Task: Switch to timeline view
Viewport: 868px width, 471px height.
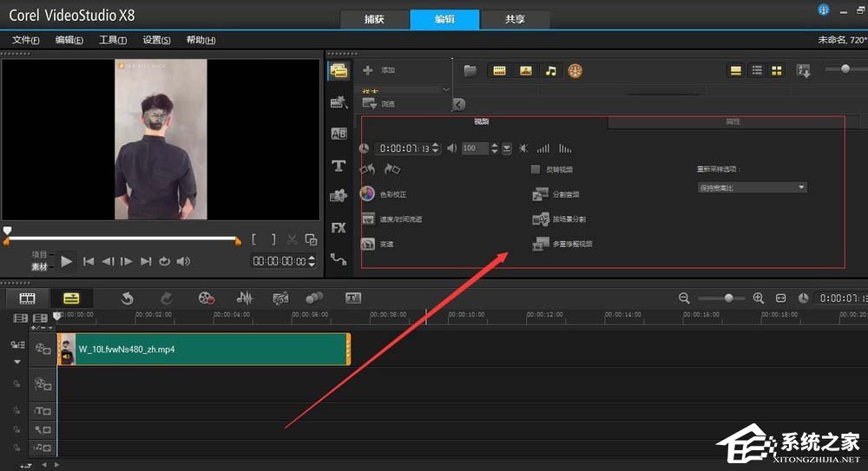Action: pyautogui.click(x=71, y=299)
